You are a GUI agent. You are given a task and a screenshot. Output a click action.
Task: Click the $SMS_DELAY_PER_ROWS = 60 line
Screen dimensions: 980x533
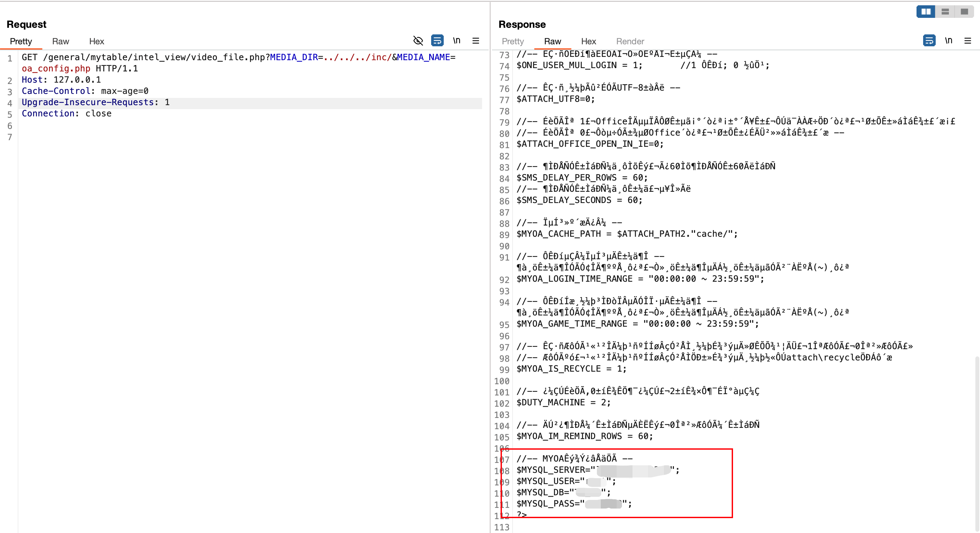tap(582, 178)
